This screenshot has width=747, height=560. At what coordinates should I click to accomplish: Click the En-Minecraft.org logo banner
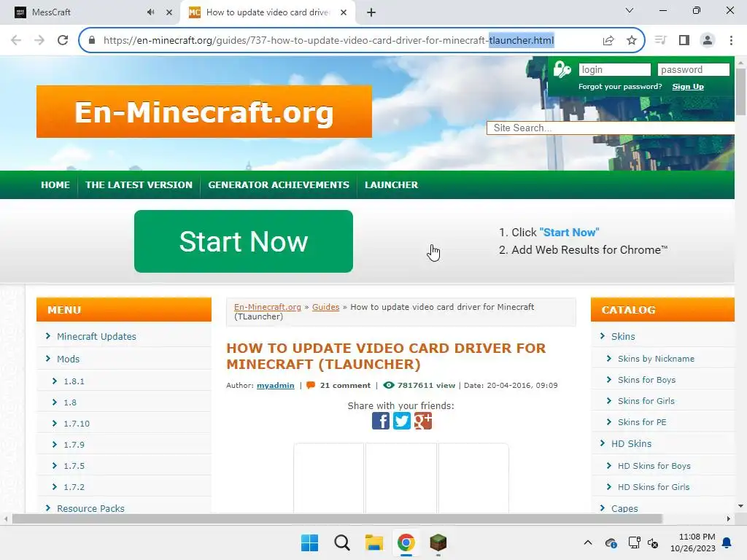pyautogui.click(x=204, y=112)
